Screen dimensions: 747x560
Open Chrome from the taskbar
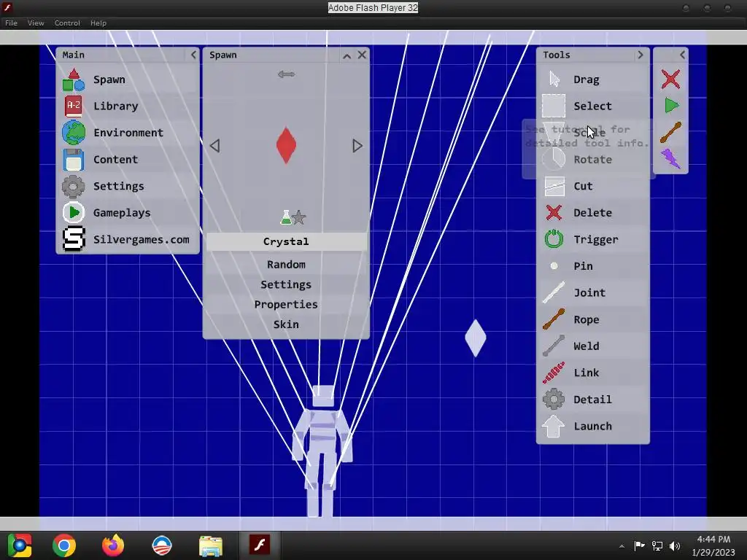(64, 545)
